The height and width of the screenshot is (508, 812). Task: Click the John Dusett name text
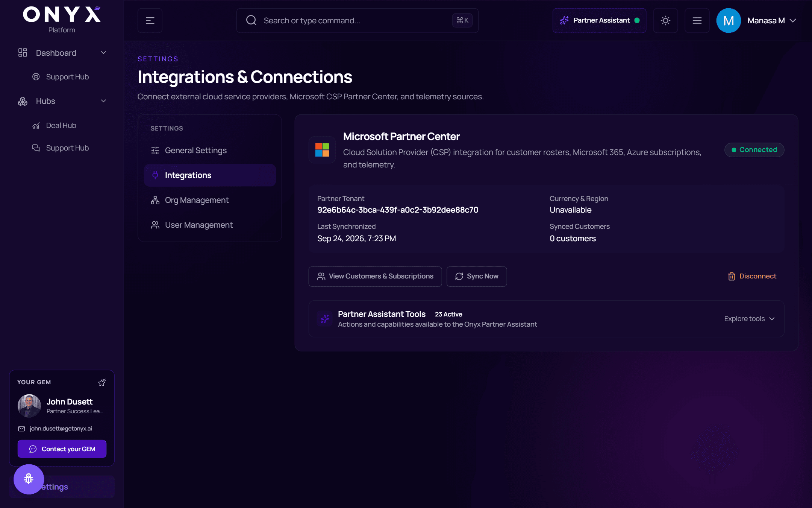point(70,402)
